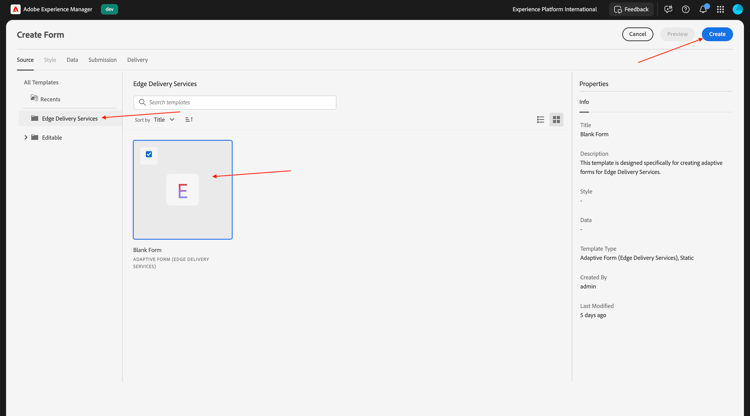Click the Recents clock-folder icon

coord(34,98)
